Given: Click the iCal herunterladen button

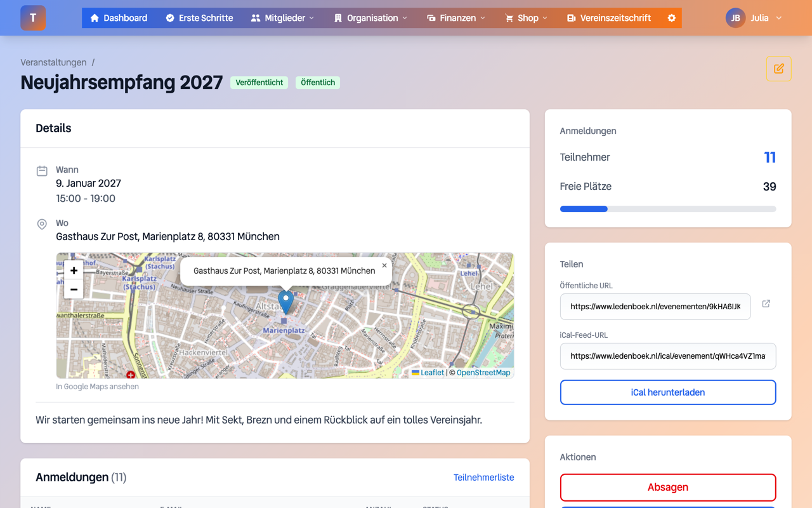Looking at the screenshot, I should click(x=668, y=392).
